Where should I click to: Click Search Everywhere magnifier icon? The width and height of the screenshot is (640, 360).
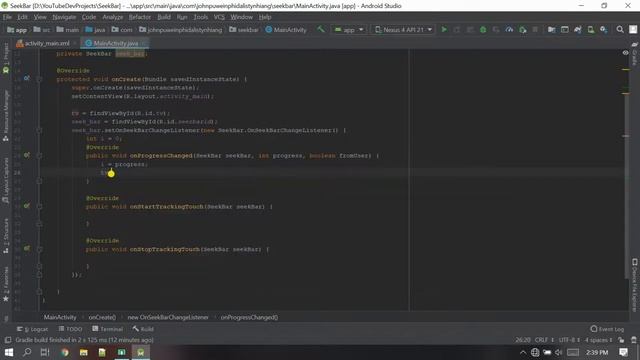point(620,30)
